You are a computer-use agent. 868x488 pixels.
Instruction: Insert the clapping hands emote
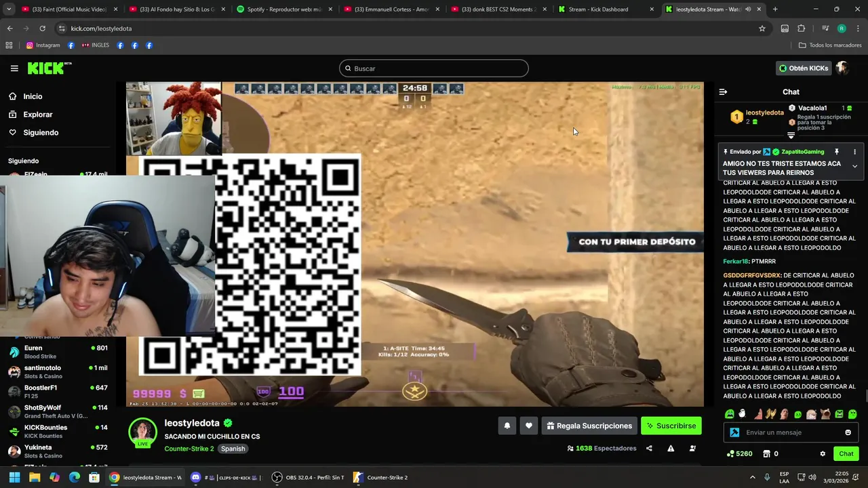(x=770, y=414)
